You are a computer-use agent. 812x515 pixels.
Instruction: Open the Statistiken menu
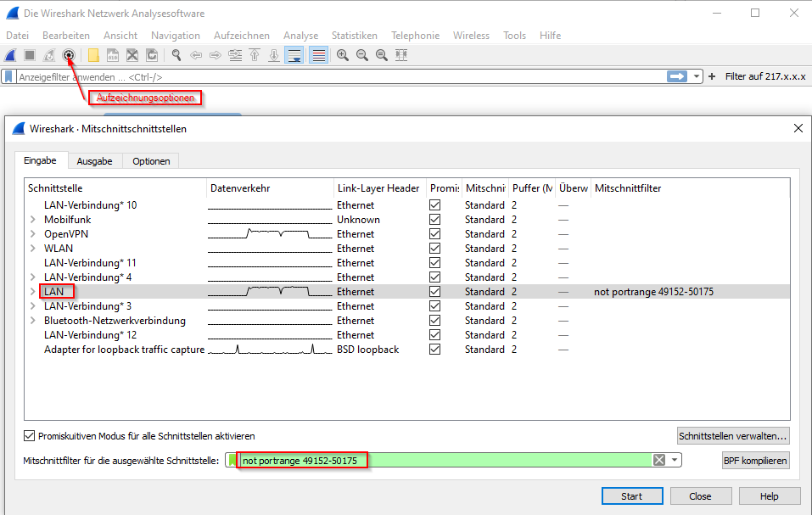355,36
